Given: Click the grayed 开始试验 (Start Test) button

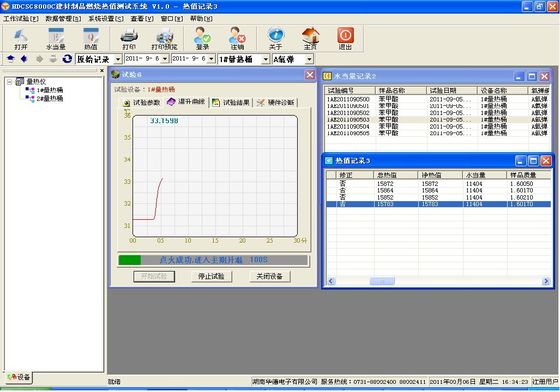Looking at the screenshot, I should click(154, 276).
